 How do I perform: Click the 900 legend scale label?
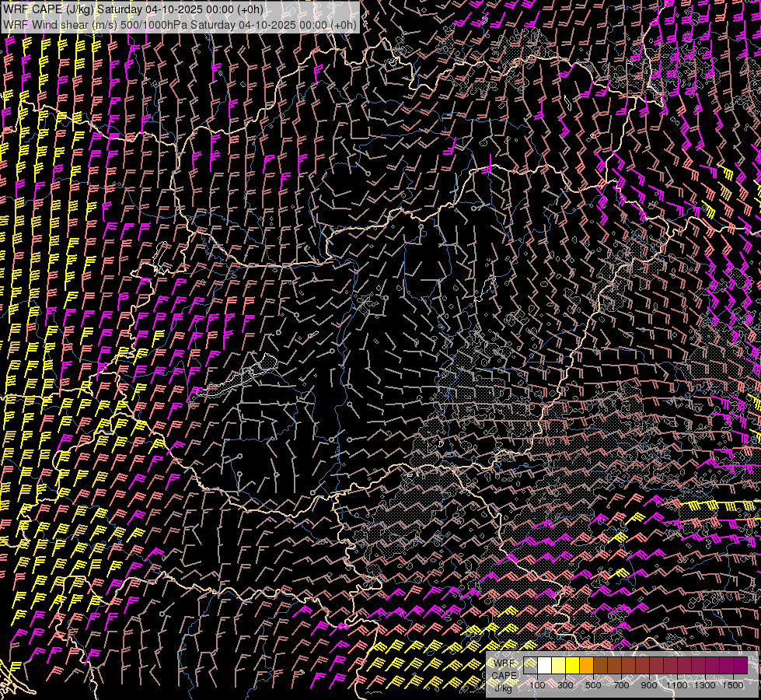click(x=649, y=685)
